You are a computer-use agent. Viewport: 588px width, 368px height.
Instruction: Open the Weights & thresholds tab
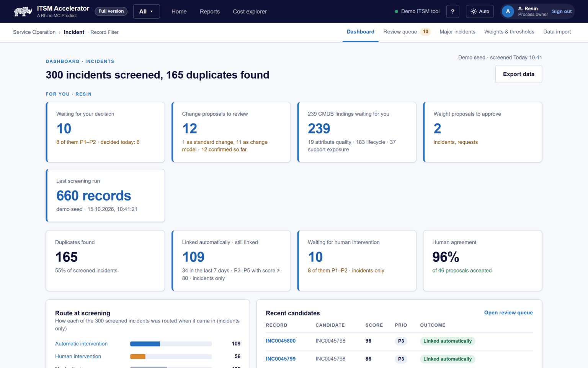(x=509, y=32)
